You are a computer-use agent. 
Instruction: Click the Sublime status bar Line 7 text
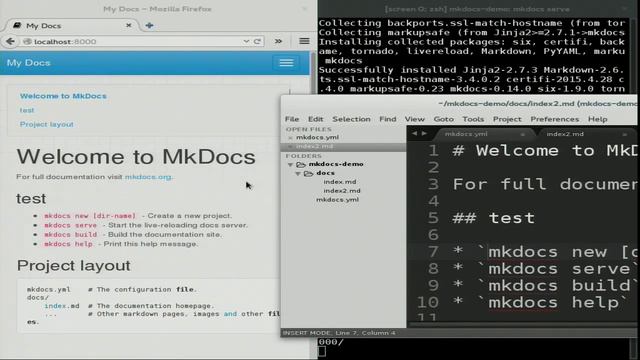pos(346,333)
